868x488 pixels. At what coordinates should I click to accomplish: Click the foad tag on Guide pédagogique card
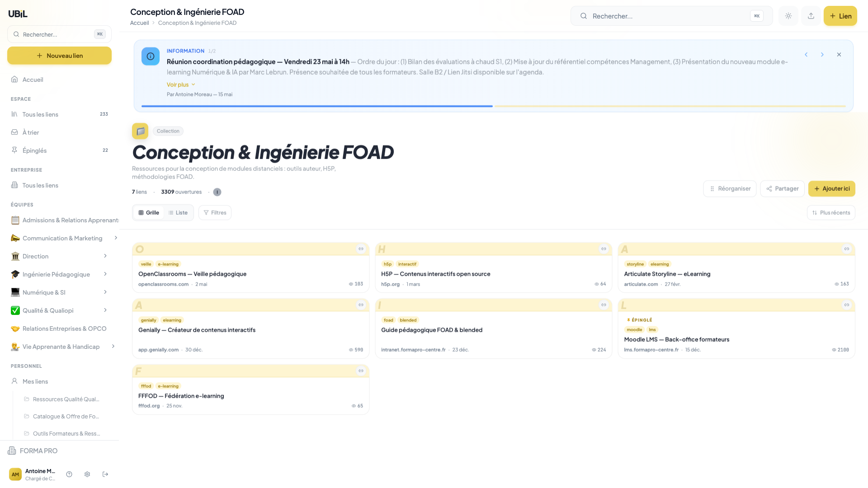(388, 320)
